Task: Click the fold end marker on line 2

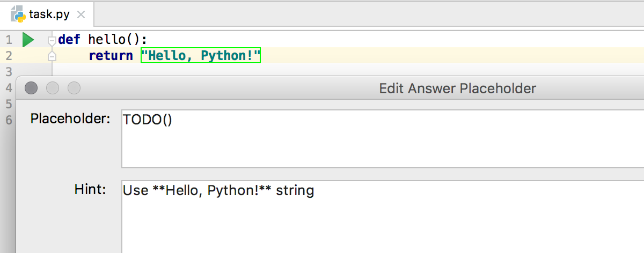Action: (x=52, y=56)
